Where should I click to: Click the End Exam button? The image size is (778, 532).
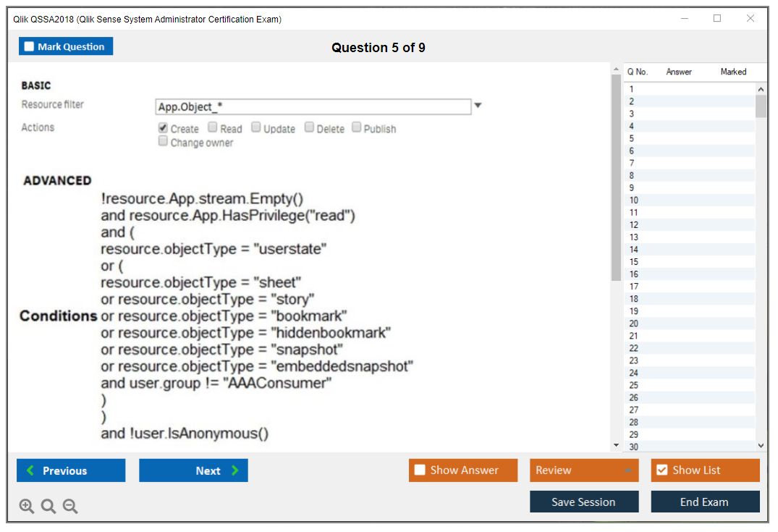tap(705, 502)
